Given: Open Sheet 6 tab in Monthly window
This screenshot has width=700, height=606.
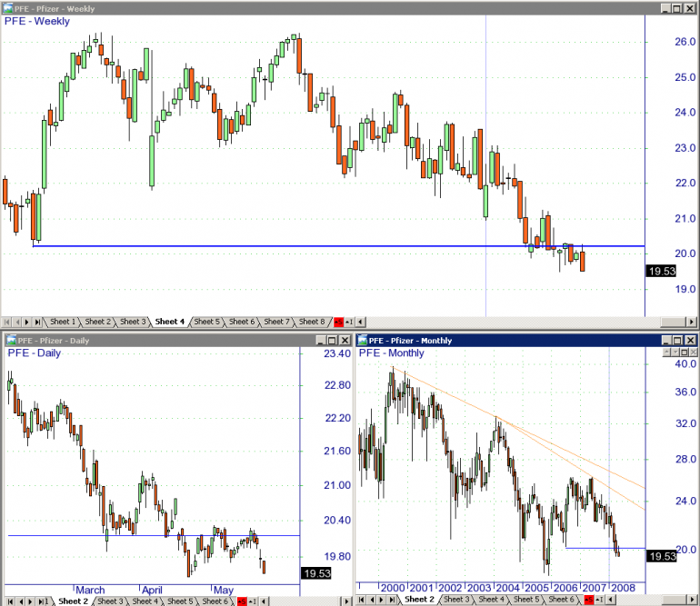Looking at the screenshot, I should pos(561,600).
